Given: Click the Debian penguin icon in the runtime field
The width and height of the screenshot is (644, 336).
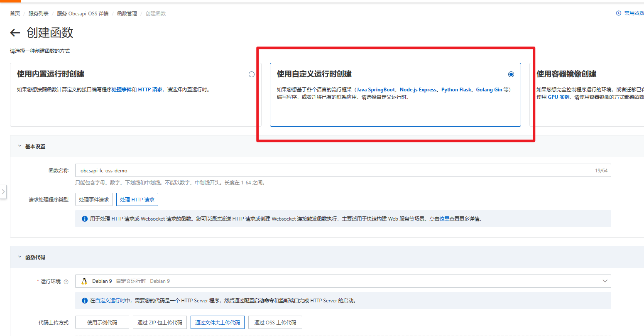Looking at the screenshot, I should coord(84,281).
